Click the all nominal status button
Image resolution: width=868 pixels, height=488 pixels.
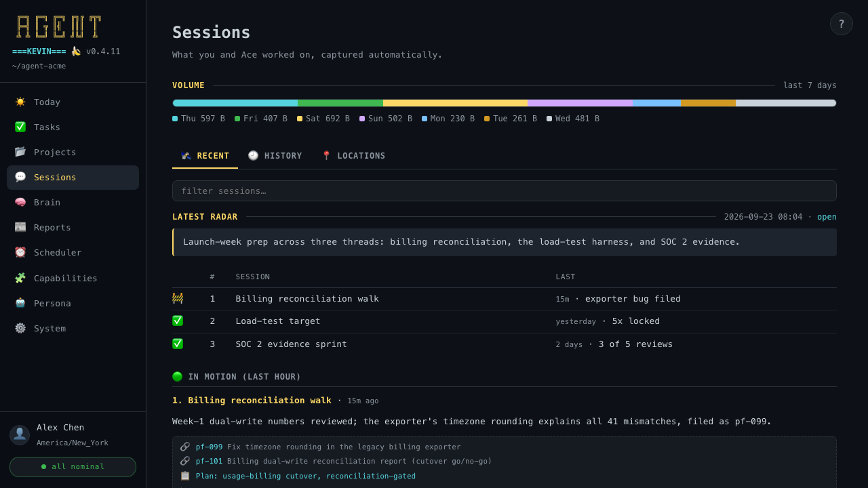73,467
